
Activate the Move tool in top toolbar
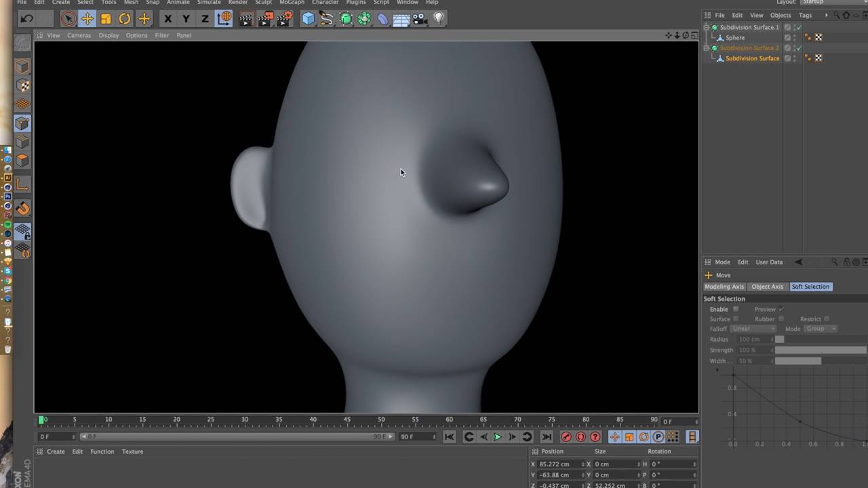[x=87, y=19]
